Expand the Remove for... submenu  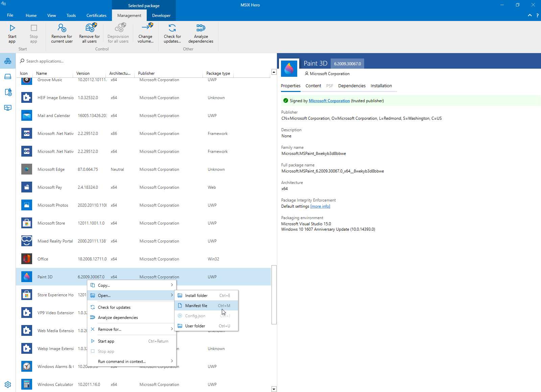coord(132,329)
